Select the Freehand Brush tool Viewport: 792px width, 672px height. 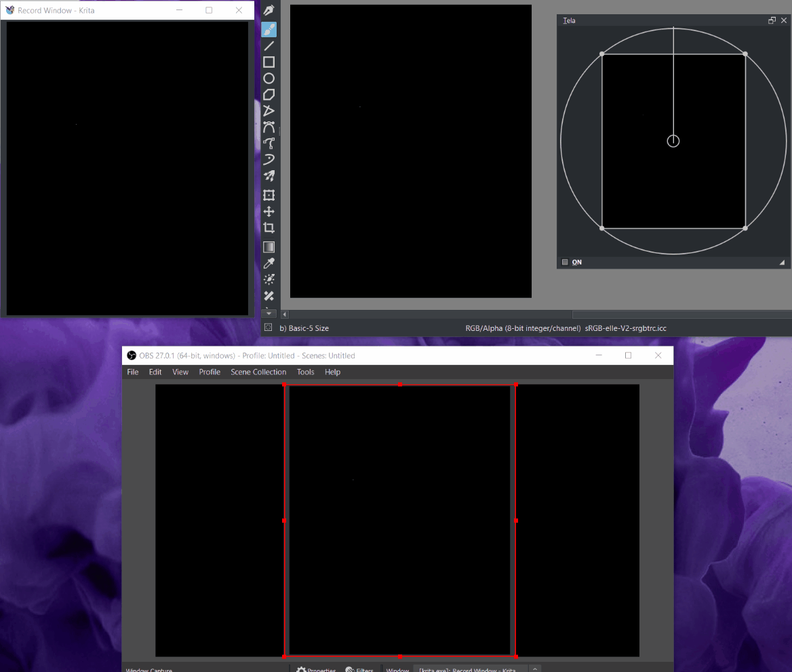[x=269, y=29]
